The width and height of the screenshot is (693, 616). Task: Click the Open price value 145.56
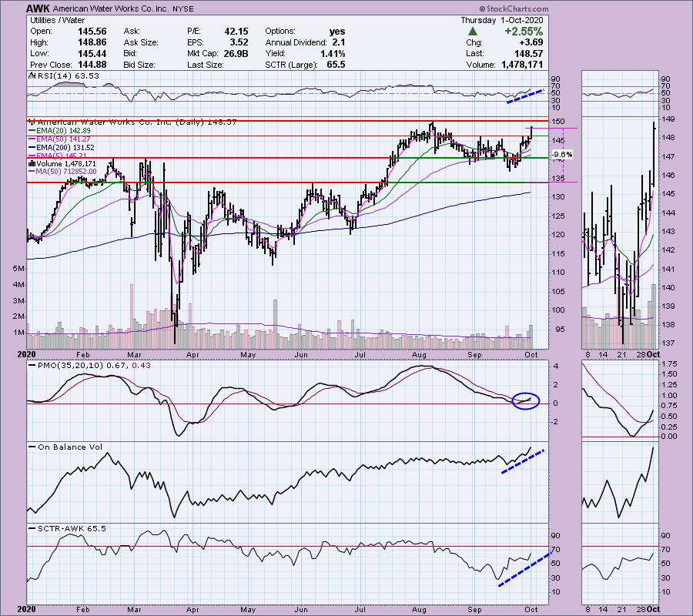(92, 32)
